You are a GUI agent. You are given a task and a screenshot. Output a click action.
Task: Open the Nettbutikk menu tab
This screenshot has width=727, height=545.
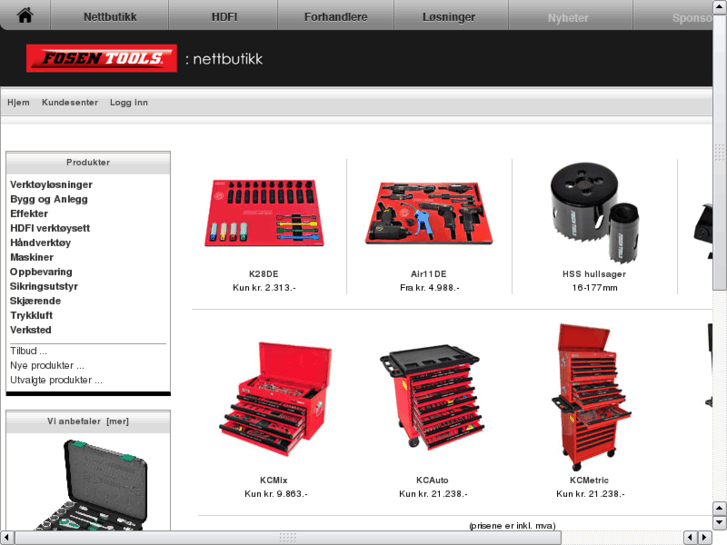click(x=110, y=17)
